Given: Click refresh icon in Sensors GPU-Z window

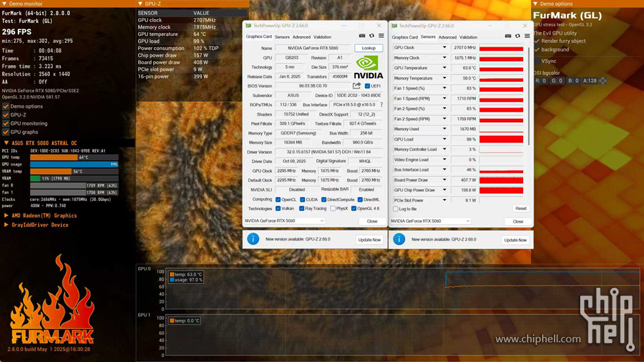Looking at the screenshot, I should (x=517, y=36).
